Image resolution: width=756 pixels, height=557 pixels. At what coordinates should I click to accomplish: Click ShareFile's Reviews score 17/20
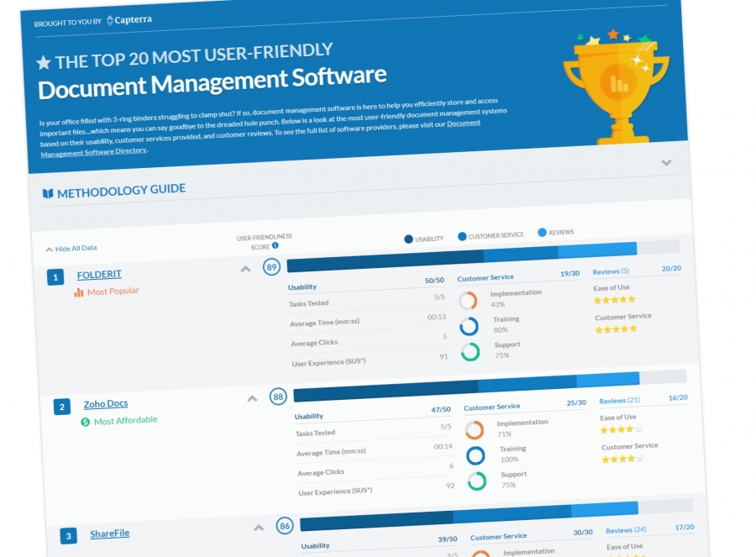point(685,528)
